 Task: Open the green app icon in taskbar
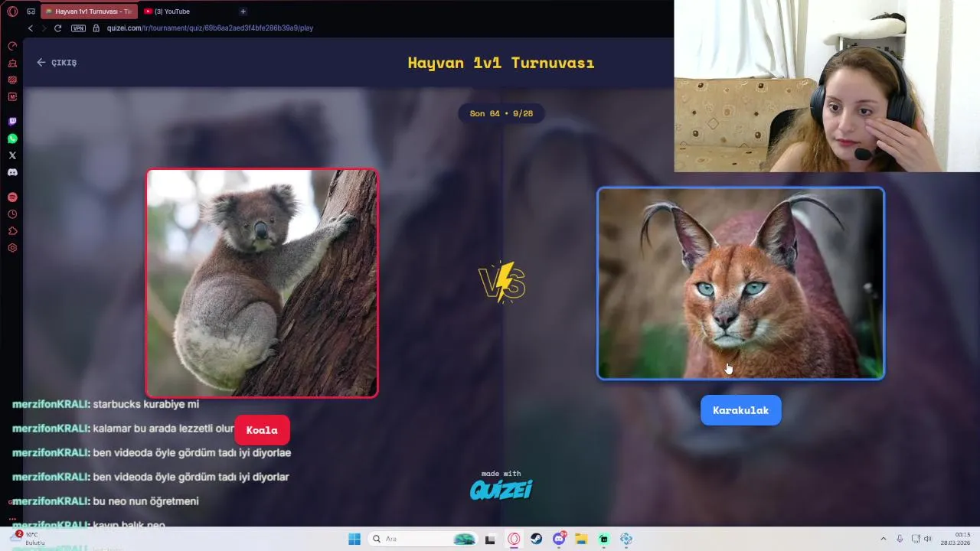[x=604, y=539]
